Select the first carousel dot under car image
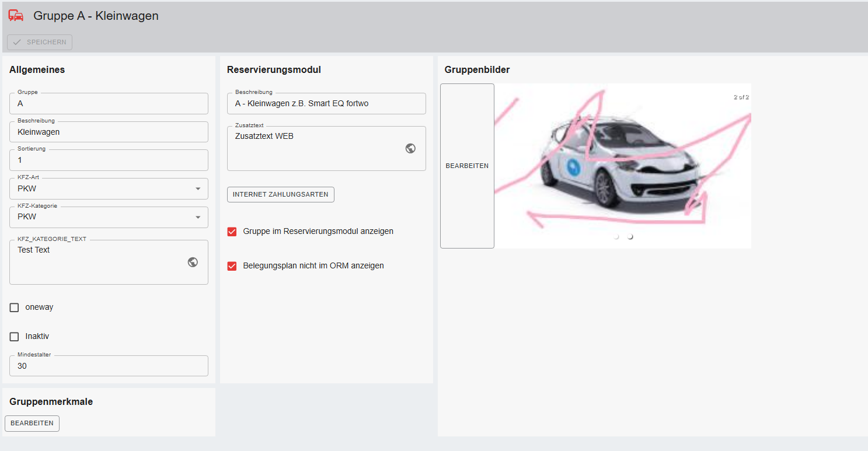The image size is (868, 451). pyautogui.click(x=616, y=237)
